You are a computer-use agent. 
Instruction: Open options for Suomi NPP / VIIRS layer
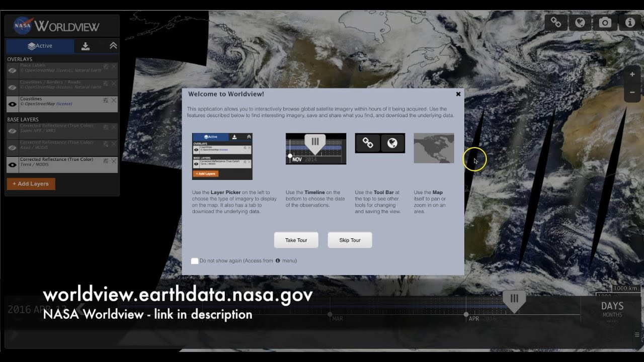click(x=106, y=127)
